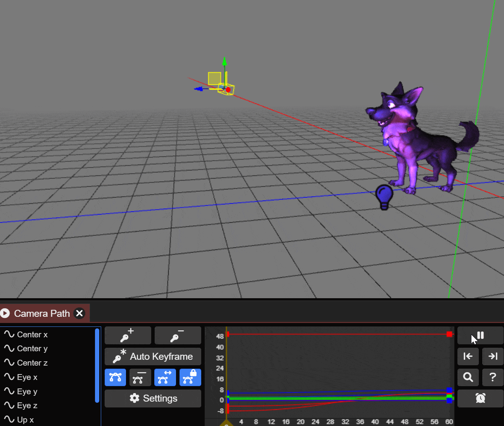
Task: Select the Eye y curve
Action: pyautogui.click(x=48, y=392)
